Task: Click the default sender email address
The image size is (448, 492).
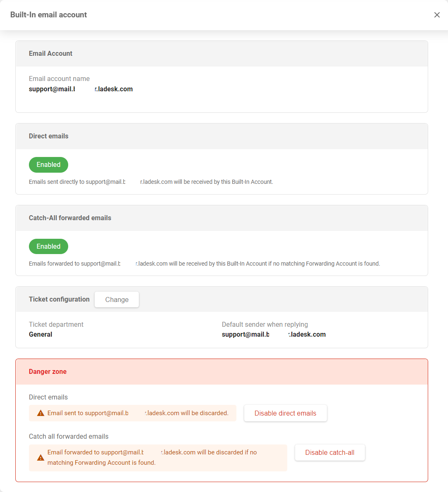Action: [273, 335]
